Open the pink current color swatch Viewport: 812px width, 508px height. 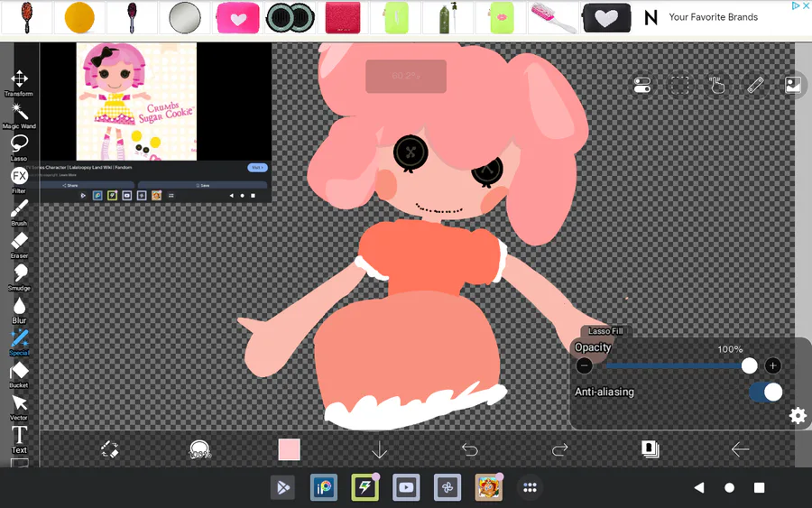pyautogui.click(x=289, y=449)
